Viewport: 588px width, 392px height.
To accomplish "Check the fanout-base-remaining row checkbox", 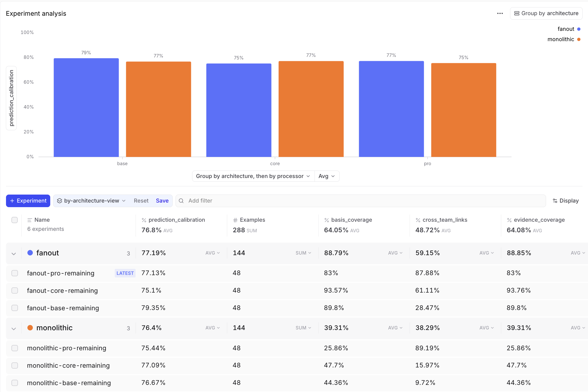I will 15,308.
